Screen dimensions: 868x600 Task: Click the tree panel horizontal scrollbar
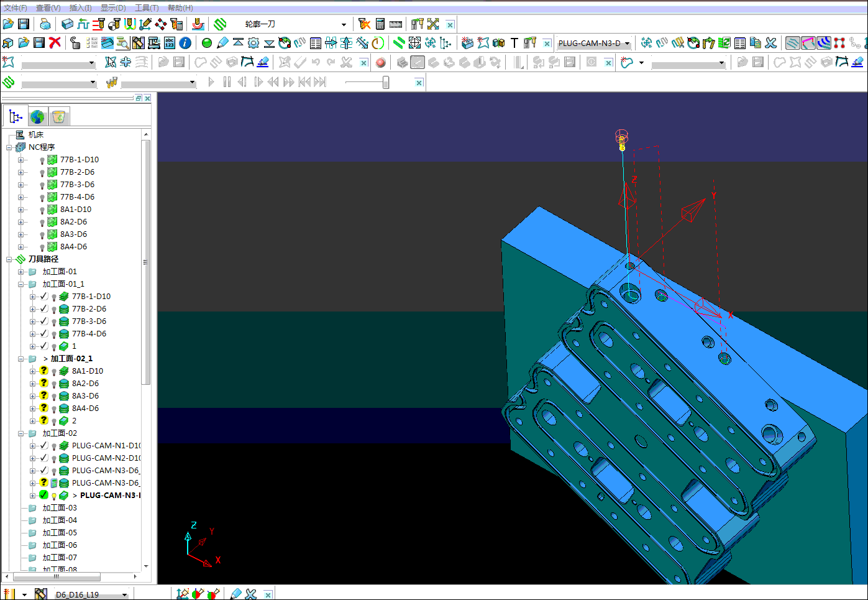click(x=56, y=576)
